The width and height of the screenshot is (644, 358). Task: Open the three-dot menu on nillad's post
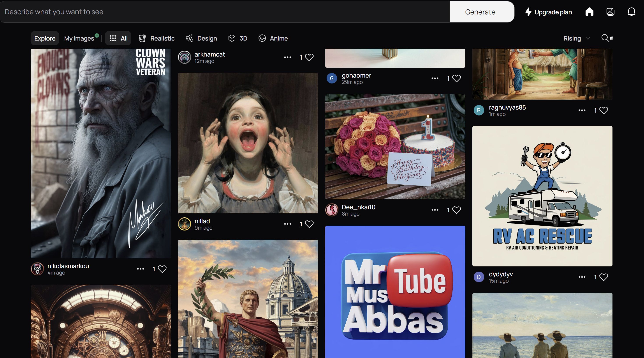(287, 224)
